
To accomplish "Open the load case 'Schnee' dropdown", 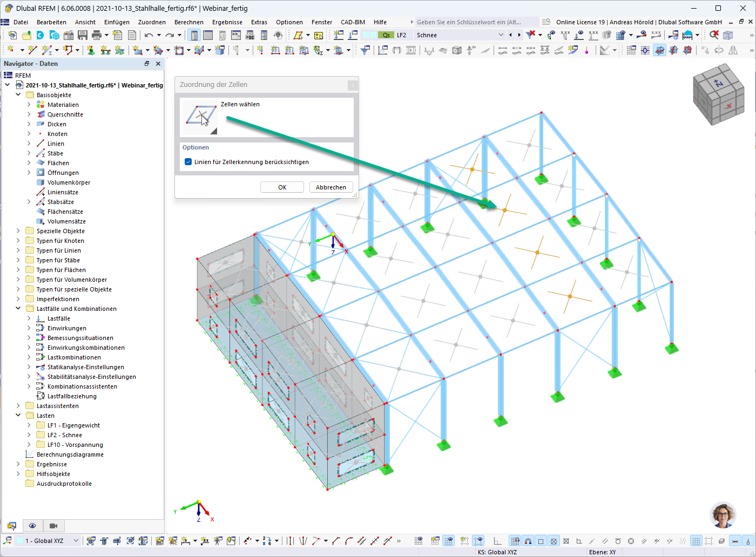I will tap(501, 35).
